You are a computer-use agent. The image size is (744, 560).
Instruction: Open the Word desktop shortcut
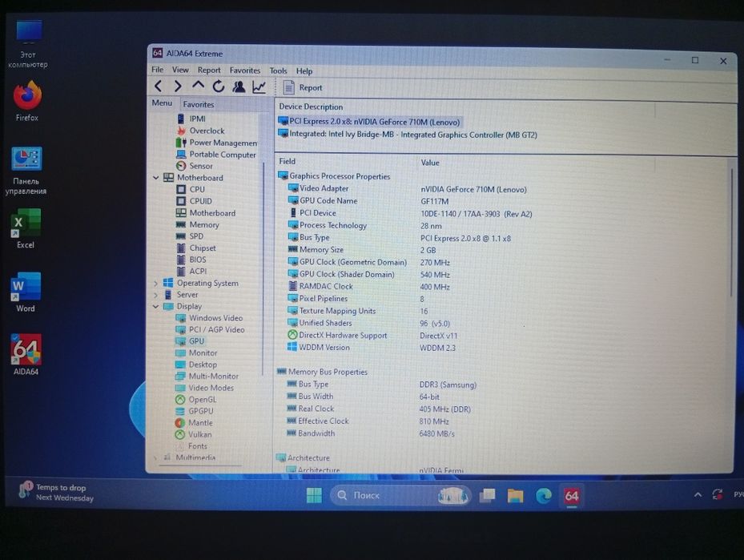(26, 292)
